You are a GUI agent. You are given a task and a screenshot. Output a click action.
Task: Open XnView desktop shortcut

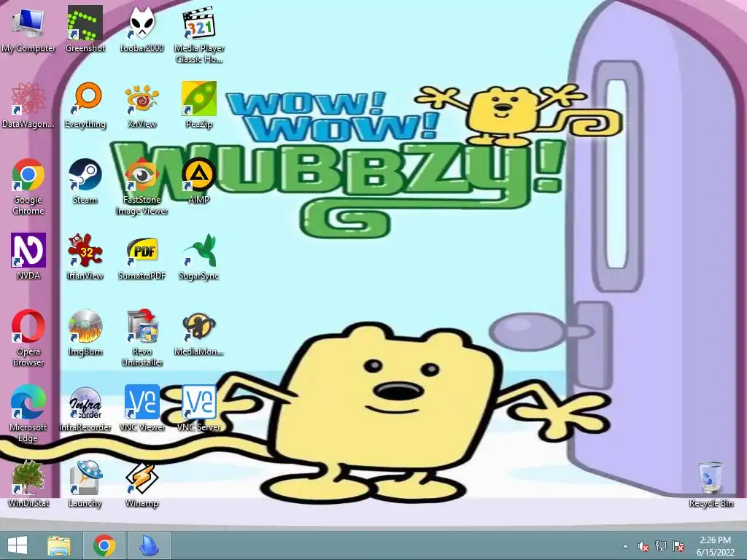(142, 106)
